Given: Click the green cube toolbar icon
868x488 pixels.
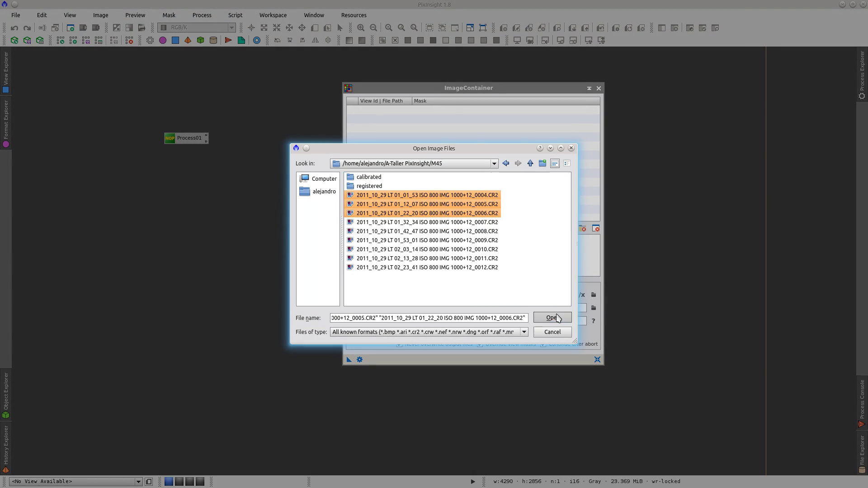Looking at the screenshot, I should pyautogui.click(x=201, y=41).
